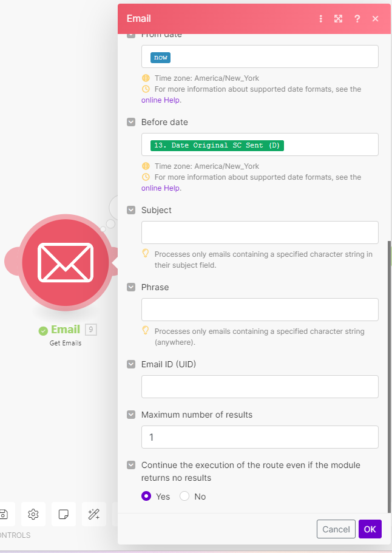
Task: Click the auto-align magic wand icon
Action: click(94, 514)
